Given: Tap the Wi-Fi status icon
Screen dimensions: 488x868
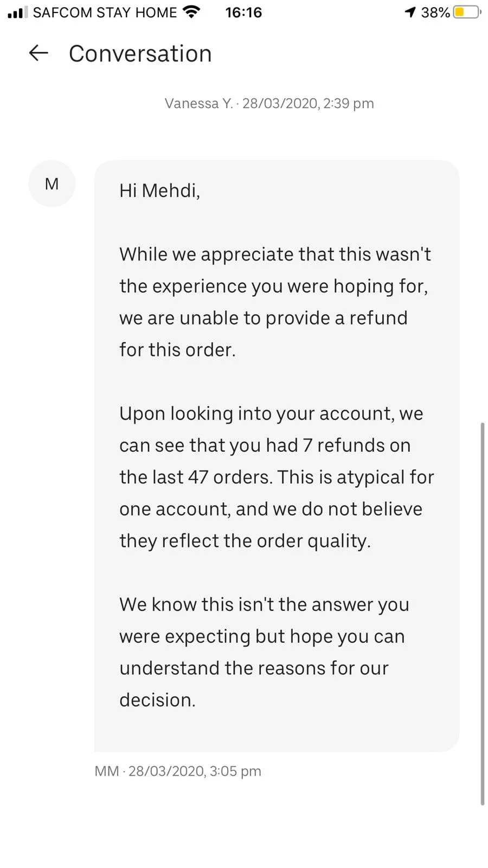Looking at the screenshot, I should 191,12.
